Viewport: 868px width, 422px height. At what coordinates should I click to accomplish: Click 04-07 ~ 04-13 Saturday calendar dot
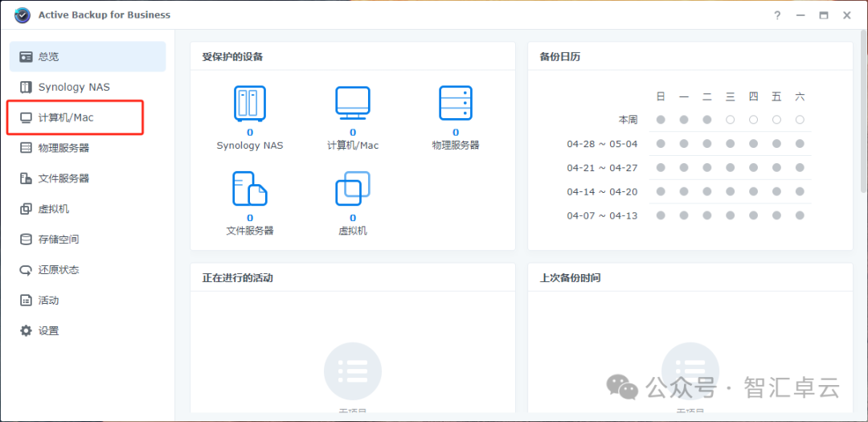(x=800, y=215)
